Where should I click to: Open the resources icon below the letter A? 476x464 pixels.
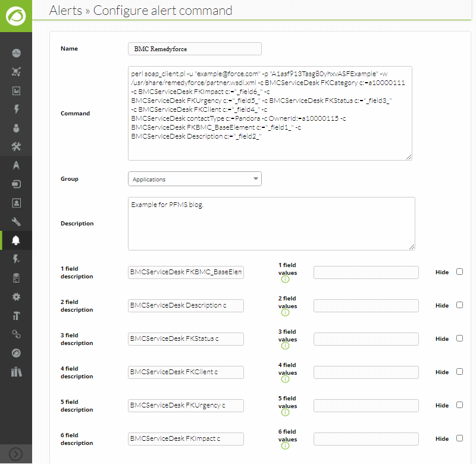tap(16, 184)
